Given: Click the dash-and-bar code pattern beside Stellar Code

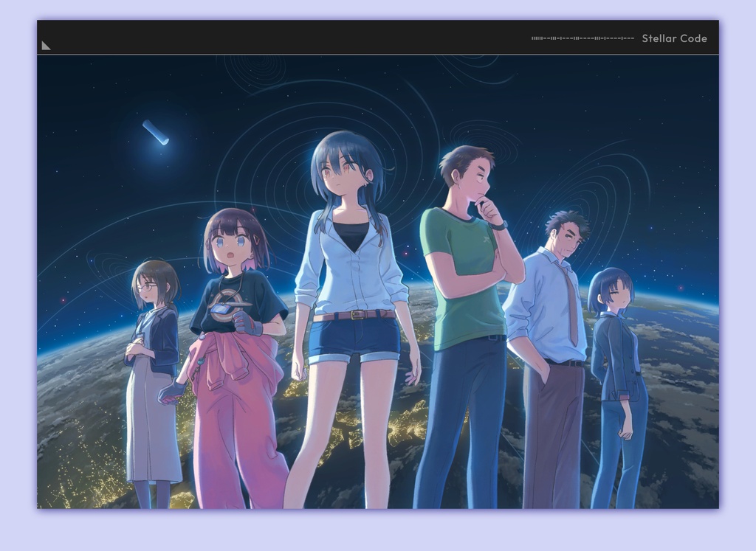Looking at the screenshot, I should coord(583,38).
